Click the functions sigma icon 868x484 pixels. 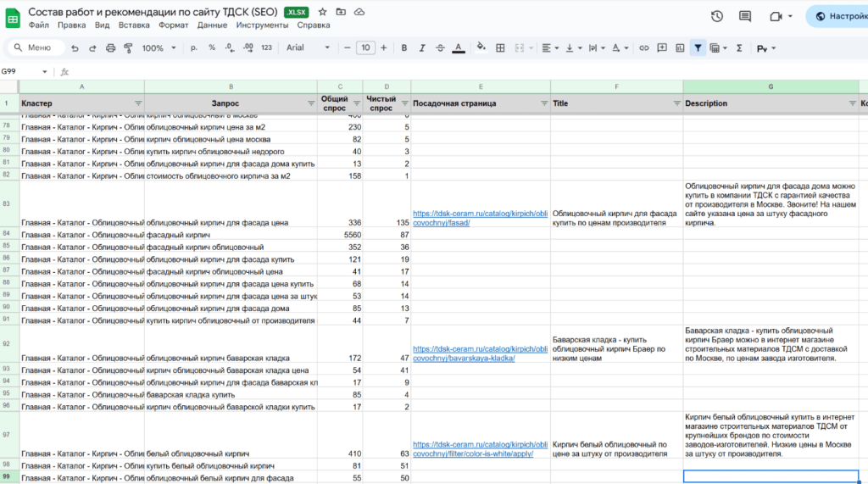point(739,48)
